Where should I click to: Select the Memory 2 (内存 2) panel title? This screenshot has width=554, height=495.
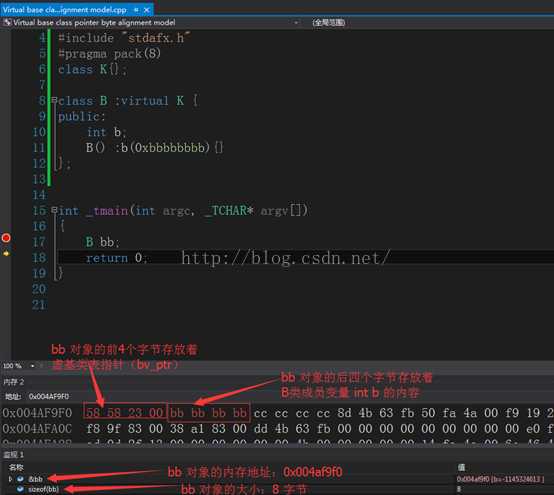click(13, 382)
